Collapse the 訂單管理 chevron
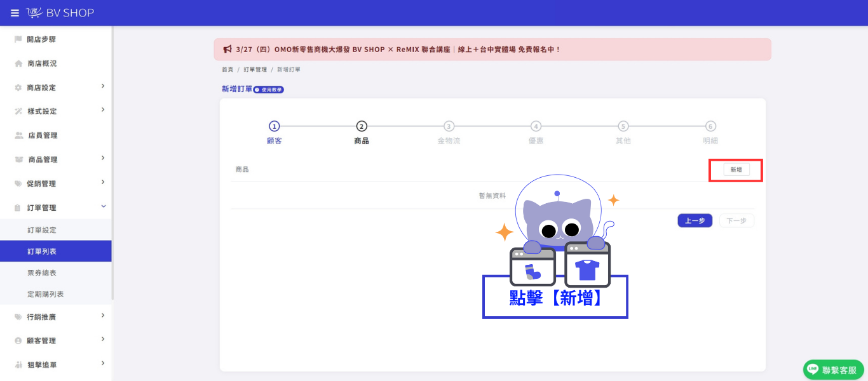The width and height of the screenshot is (868, 381). pos(103,206)
